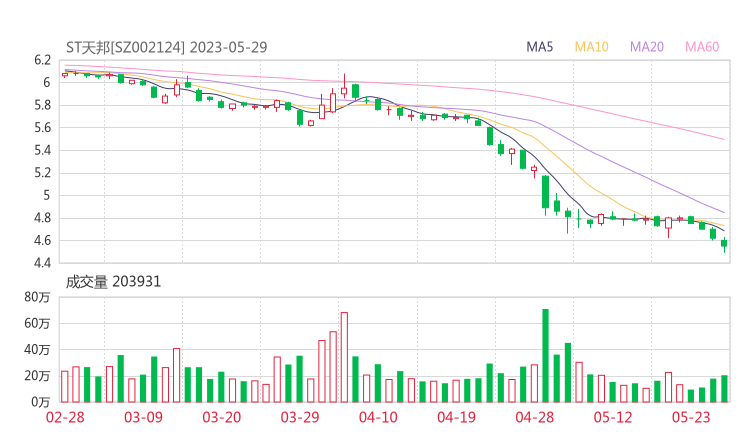Click the MA60 legend label

pos(702,47)
